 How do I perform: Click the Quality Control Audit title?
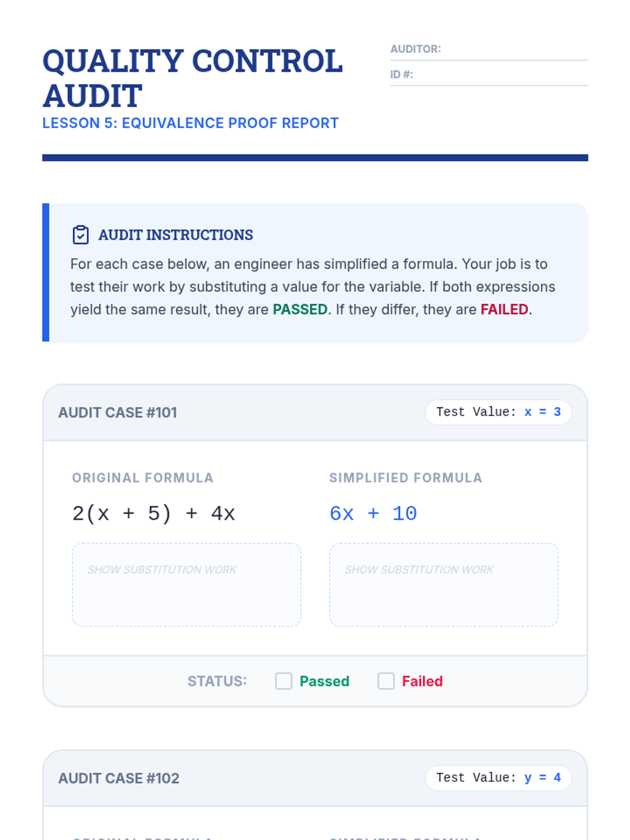pos(192,78)
